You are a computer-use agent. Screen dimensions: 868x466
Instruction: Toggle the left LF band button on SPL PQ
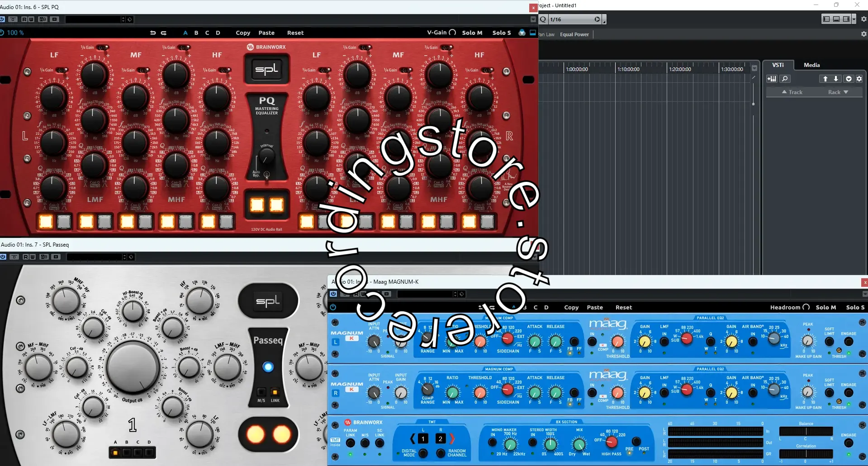(46, 222)
